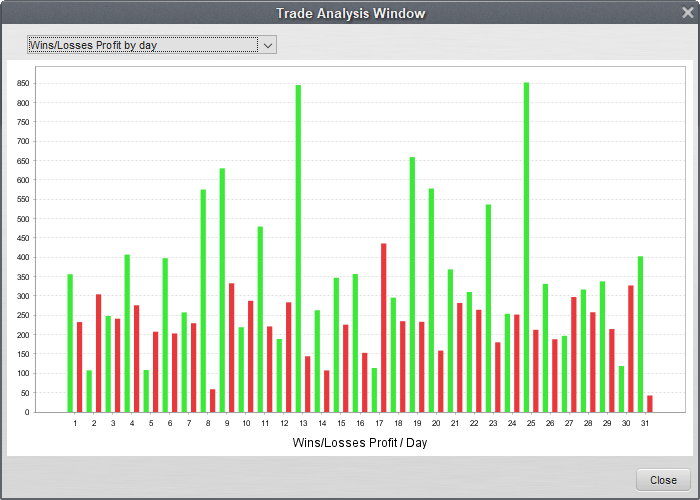Click the red losses bar for day 4
Viewport: 700px width, 500px height.
point(137,358)
